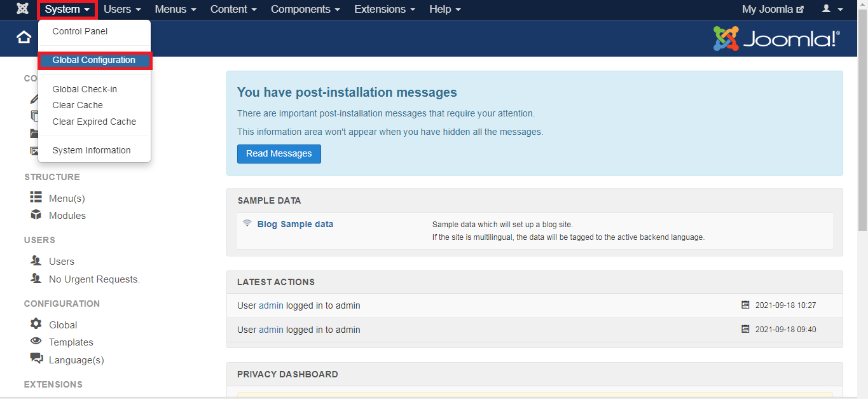Open No Urgent Requests link

point(94,279)
